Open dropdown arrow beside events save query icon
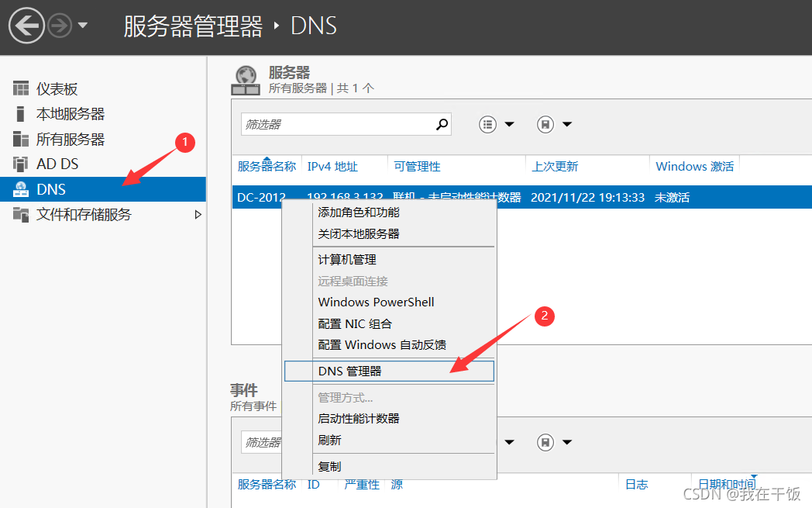 click(567, 442)
